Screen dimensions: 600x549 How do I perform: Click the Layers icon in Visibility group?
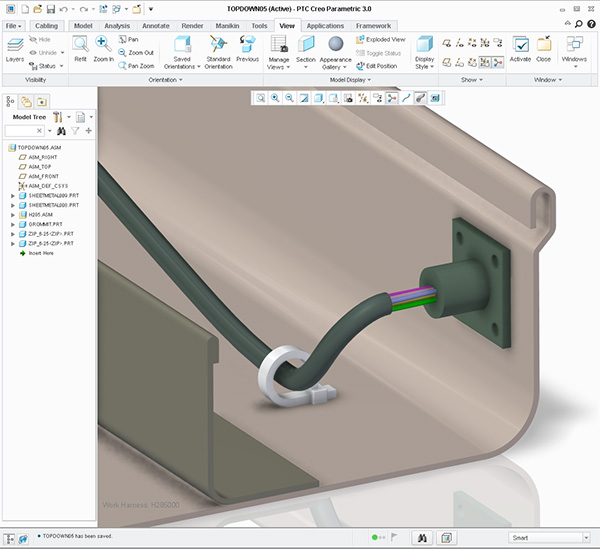tap(15, 45)
